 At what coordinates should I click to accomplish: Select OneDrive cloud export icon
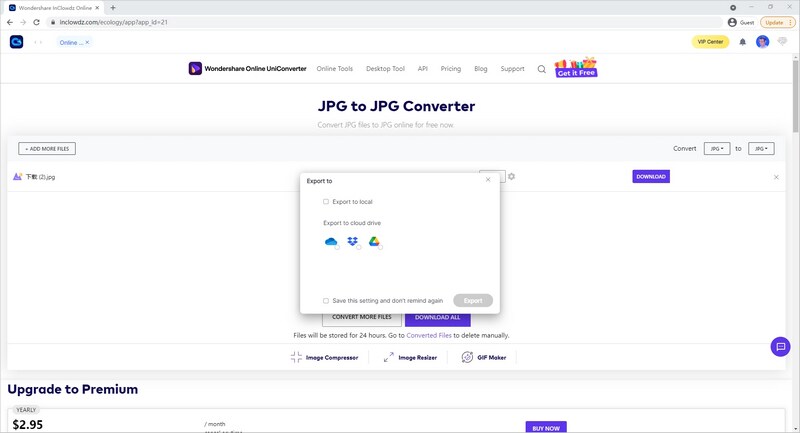(331, 242)
